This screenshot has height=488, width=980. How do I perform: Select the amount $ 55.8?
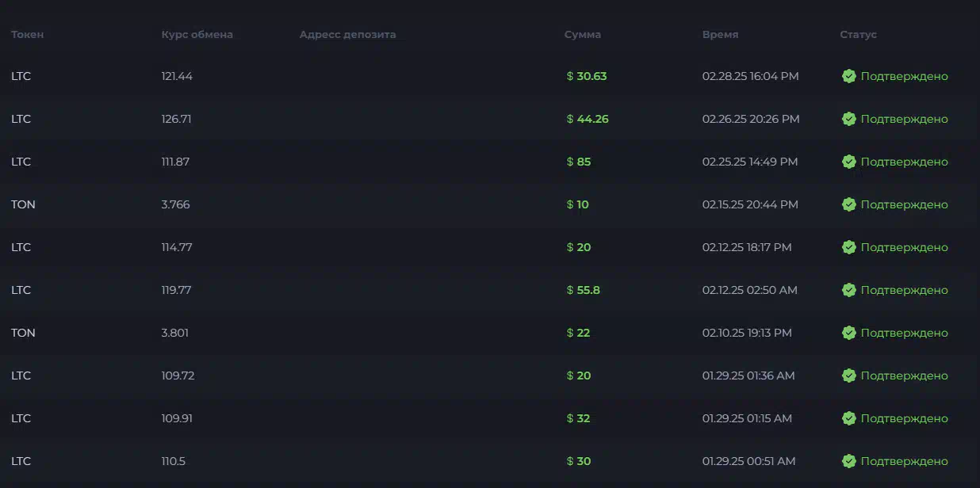[584, 290]
